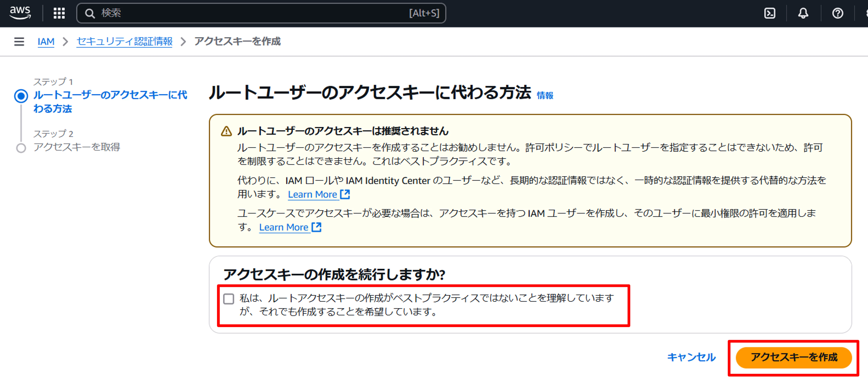Click the キャンセル button
Image resolution: width=868 pixels, height=386 pixels.
(691, 357)
